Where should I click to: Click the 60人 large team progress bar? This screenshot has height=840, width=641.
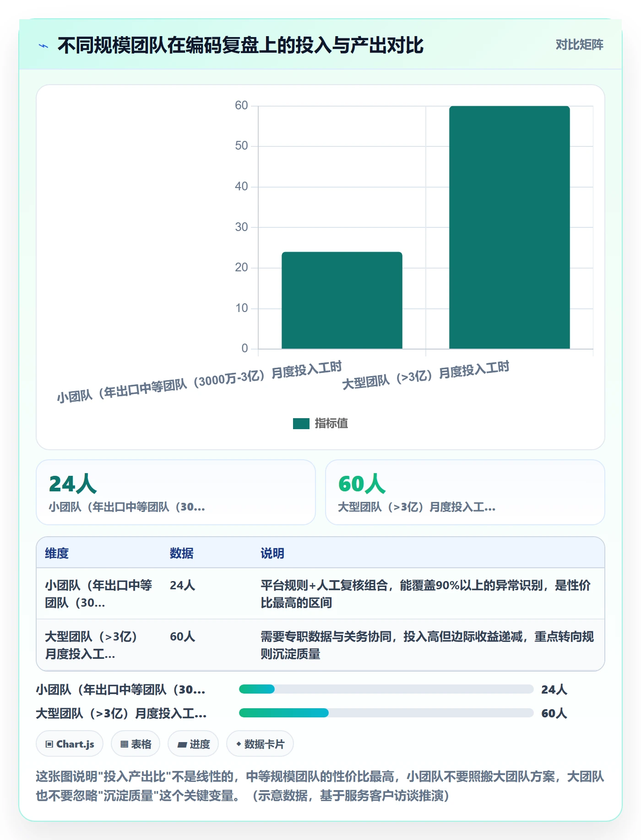coord(386,713)
